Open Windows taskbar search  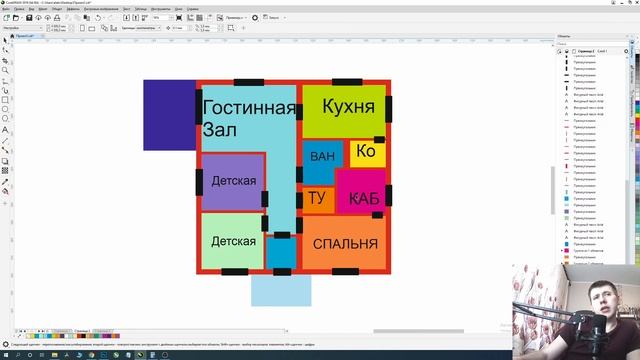pyautogui.click(x=18, y=355)
